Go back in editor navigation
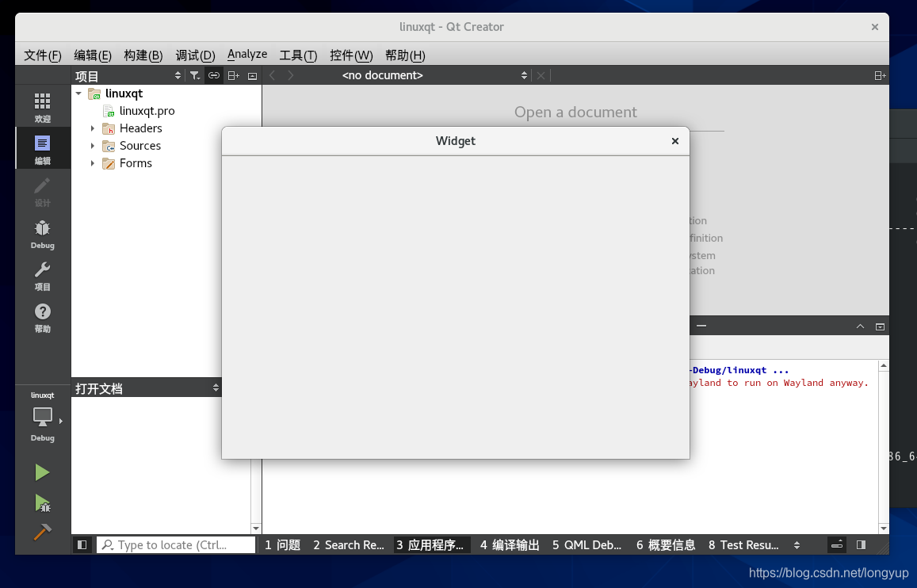 (272, 75)
